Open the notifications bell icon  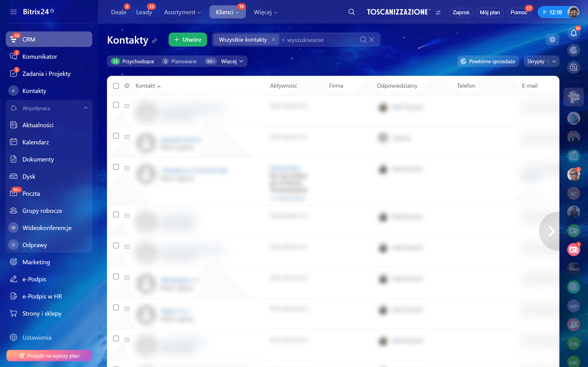(x=574, y=33)
